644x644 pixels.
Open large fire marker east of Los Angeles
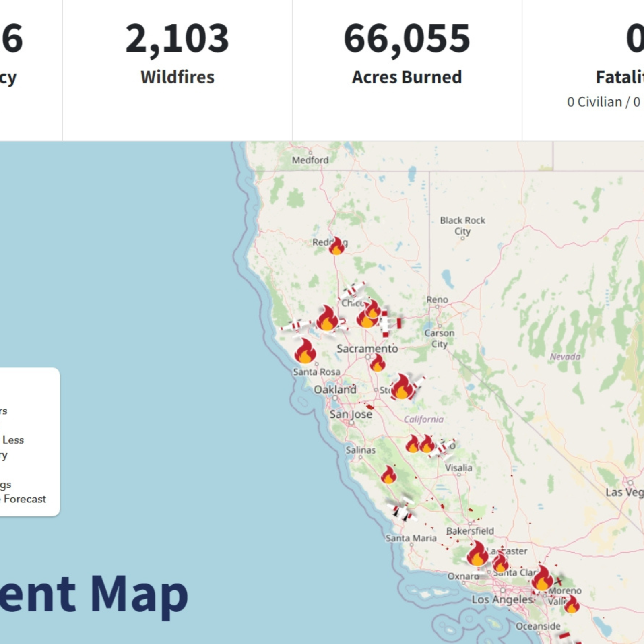(x=542, y=578)
